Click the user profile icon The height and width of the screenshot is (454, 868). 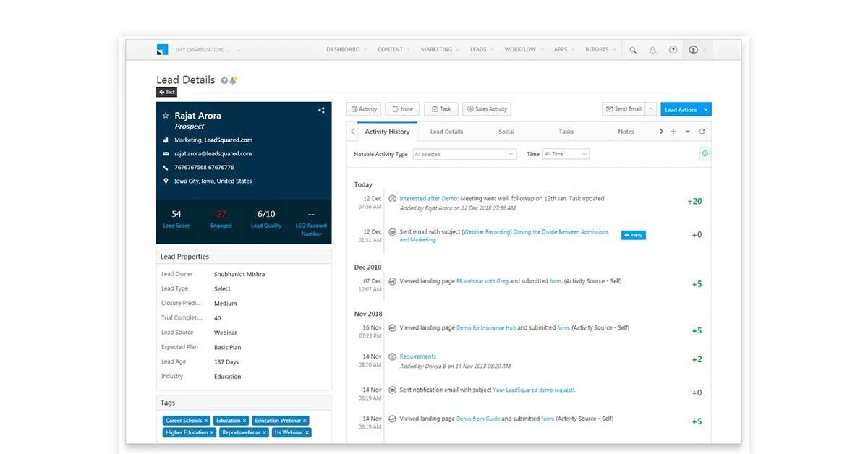[x=695, y=49]
